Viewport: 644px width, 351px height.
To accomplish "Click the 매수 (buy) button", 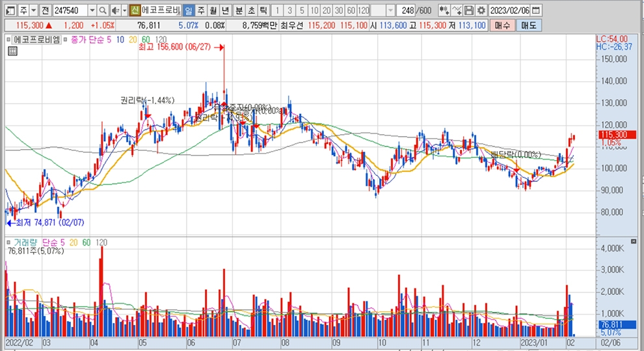I will coord(502,25).
